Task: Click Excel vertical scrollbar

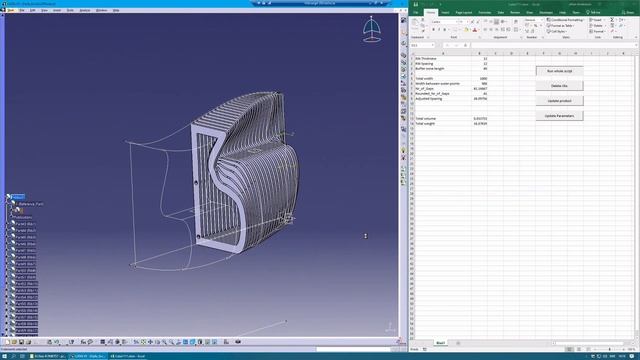Action: 637,196
